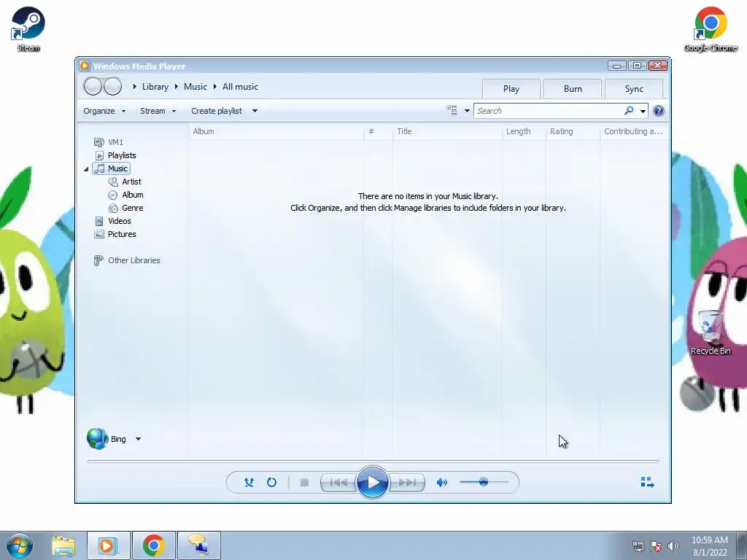This screenshot has height=560, width=747.
Task: Click Windows Media Player taskbar icon
Action: pyautogui.click(x=108, y=545)
